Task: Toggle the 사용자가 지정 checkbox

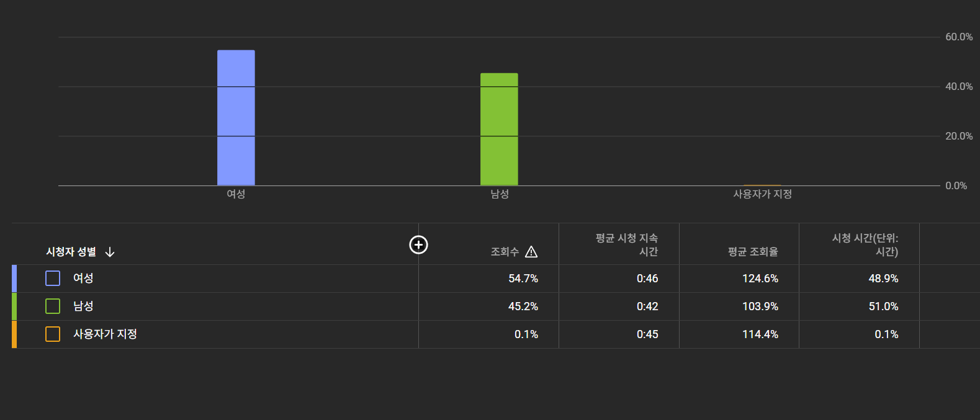Action: point(53,334)
